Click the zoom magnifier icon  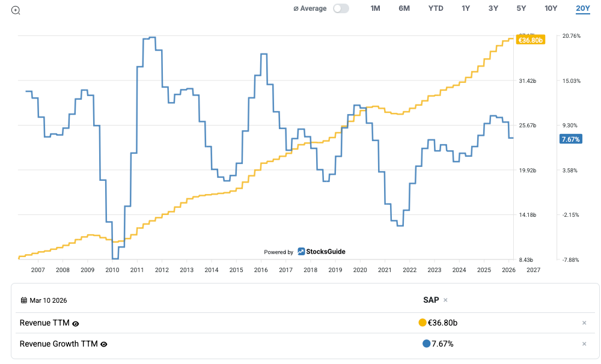[16, 10]
